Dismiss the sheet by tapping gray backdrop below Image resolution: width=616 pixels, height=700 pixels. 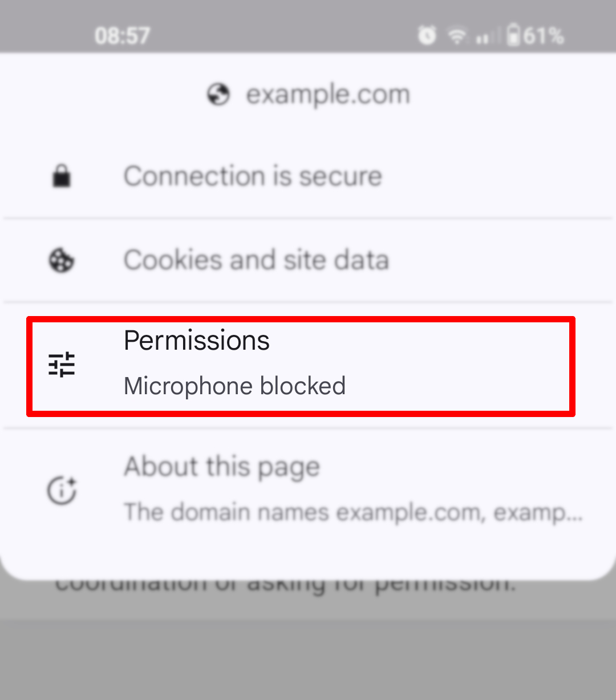308,656
